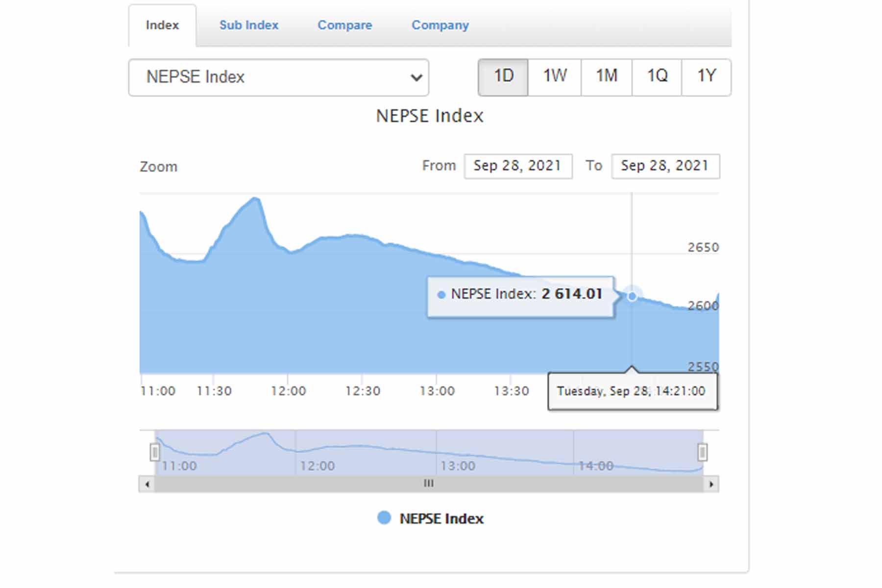Select the 1W time range
The image size is (882, 588).
tap(555, 77)
